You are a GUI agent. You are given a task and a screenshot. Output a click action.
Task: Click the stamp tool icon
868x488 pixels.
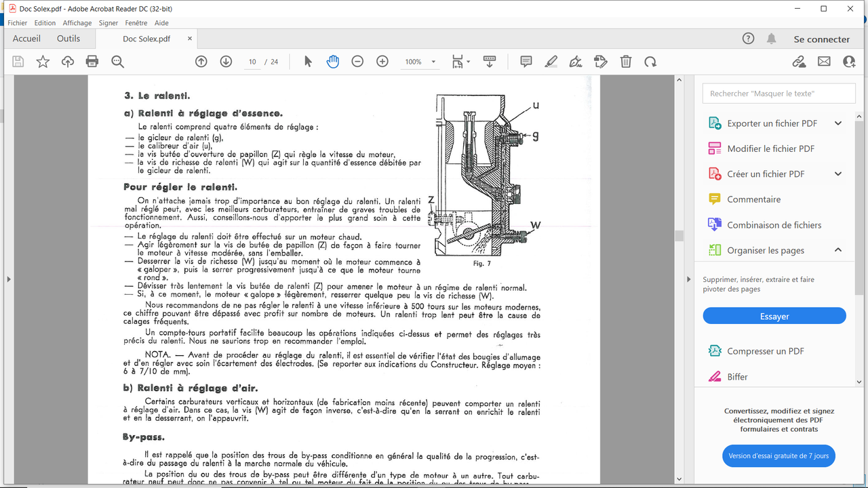click(x=600, y=62)
